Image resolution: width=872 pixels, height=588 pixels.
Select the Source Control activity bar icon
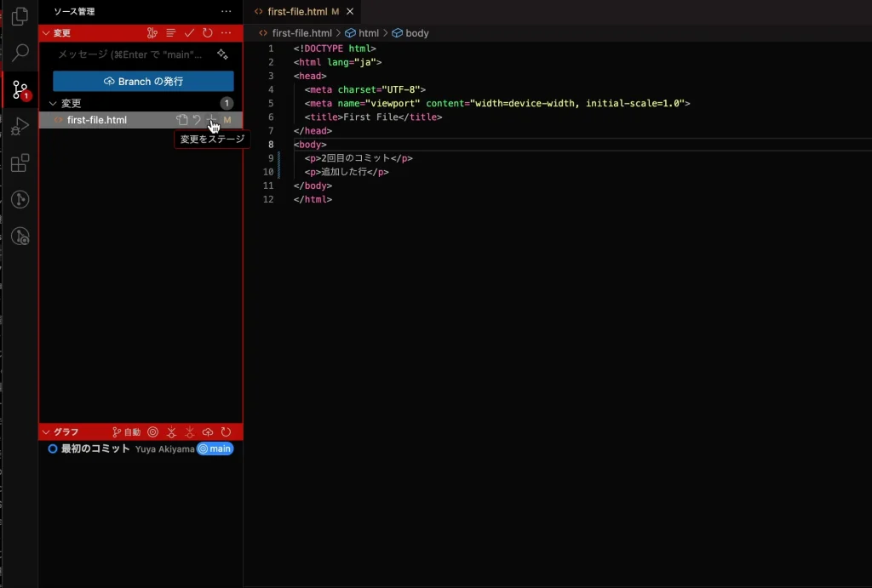tap(20, 89)
